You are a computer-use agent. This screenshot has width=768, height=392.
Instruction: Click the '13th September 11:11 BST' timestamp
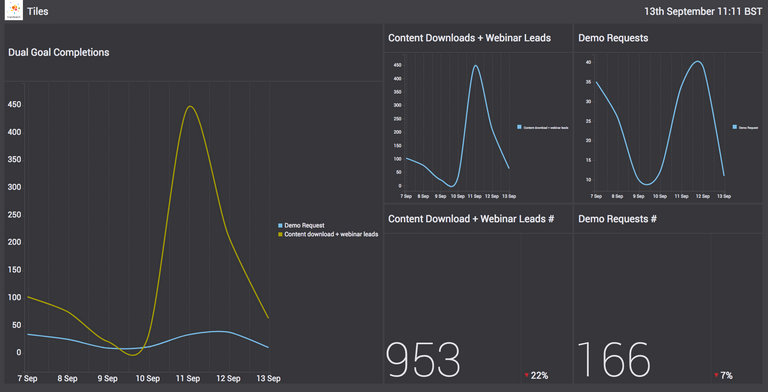coord(703,12)
